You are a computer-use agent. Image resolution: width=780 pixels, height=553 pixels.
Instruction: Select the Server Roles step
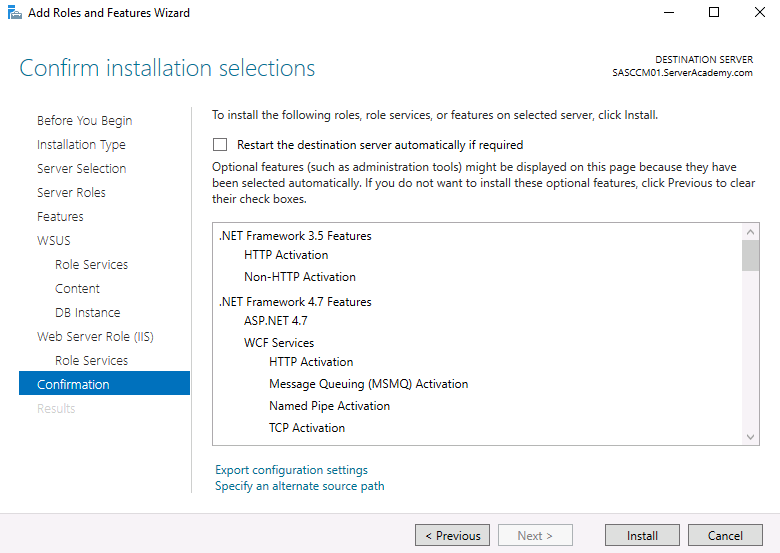tap(71, 192)
